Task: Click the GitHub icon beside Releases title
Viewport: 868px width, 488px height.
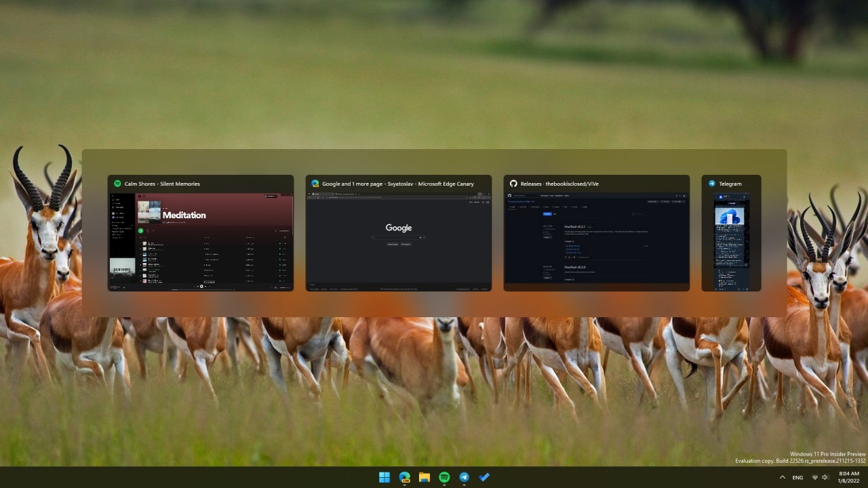Action: coord(513,184)
